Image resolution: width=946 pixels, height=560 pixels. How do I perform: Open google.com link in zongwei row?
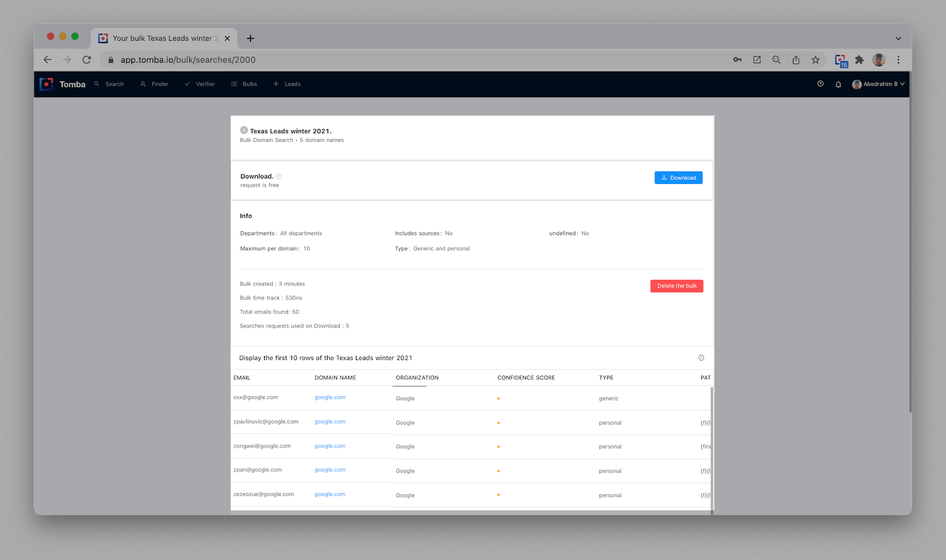pyautogui.click(x=330, y=446)
